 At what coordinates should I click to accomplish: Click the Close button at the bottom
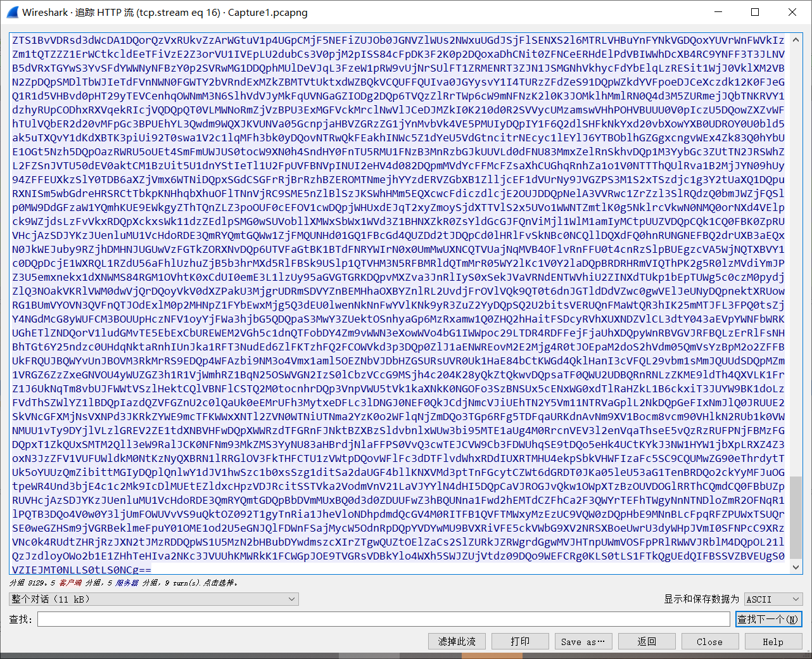pyautogui.click(x=709, y=641)
